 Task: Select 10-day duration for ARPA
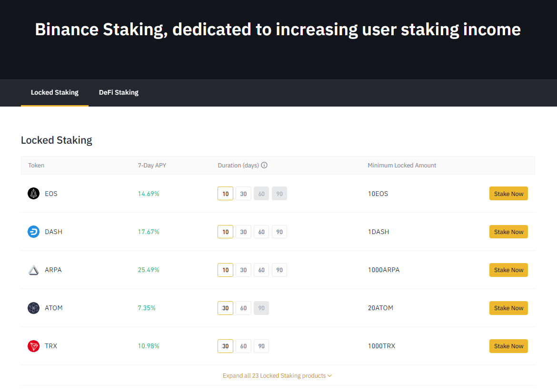click(225, 270)
